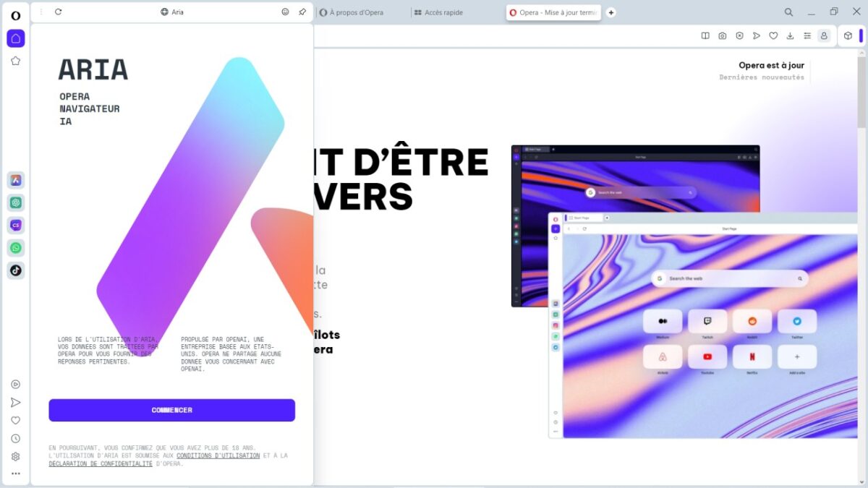
Task: Open Aria panel drag-handle options menu
Action: 41,12
